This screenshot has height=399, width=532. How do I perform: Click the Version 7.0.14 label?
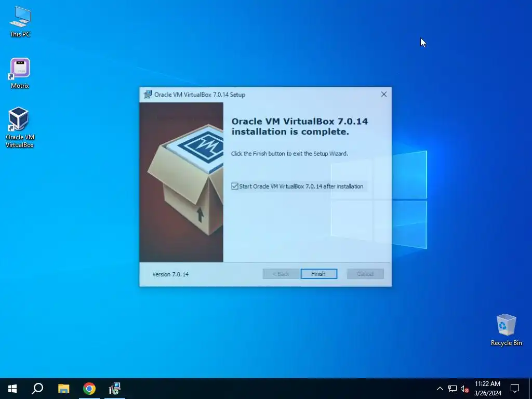point(170,274)
